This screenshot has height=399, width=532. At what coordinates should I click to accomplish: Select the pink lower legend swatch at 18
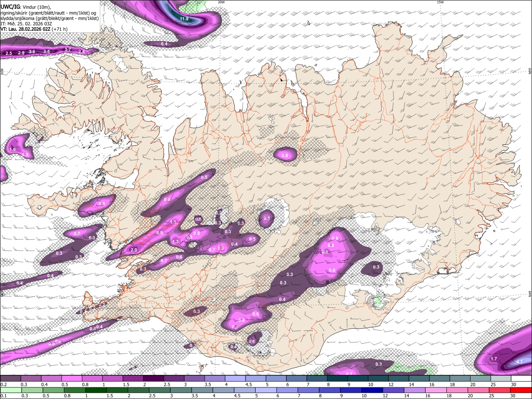pos(457,390)
